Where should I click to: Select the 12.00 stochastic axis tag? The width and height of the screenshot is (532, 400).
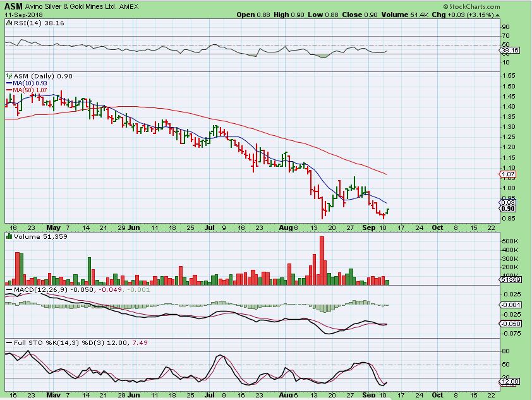pos(509,382)
